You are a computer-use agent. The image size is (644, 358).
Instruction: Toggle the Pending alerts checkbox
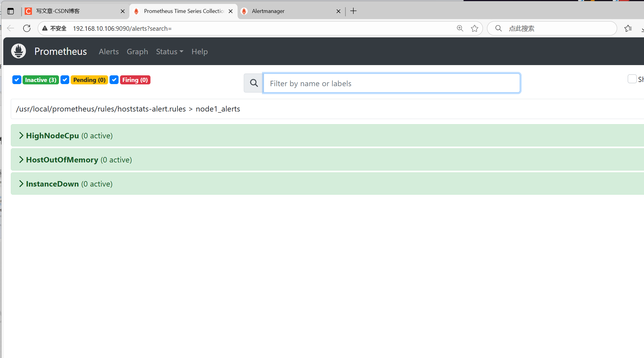click(x=65, y=80)
